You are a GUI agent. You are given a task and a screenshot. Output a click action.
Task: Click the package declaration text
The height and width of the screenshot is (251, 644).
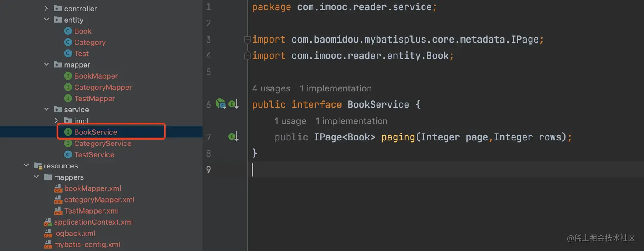pyautogui.click(x=344, y=7)
